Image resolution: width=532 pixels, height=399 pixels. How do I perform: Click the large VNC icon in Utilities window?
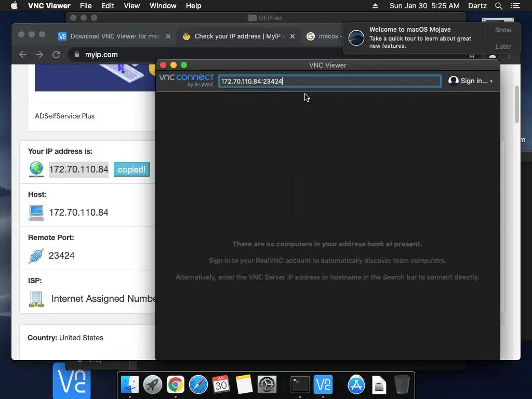[72, 380]
